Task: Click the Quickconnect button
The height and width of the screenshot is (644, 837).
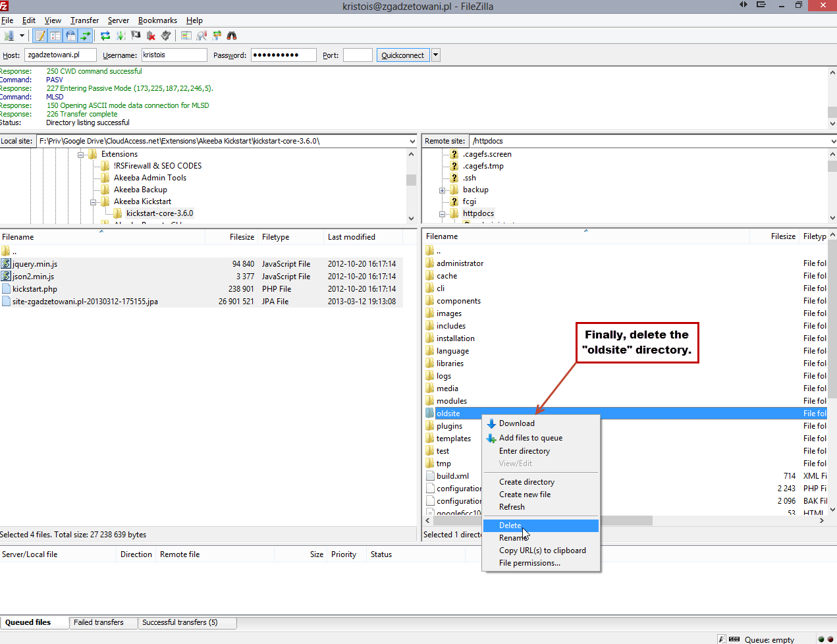Action: 402,55
